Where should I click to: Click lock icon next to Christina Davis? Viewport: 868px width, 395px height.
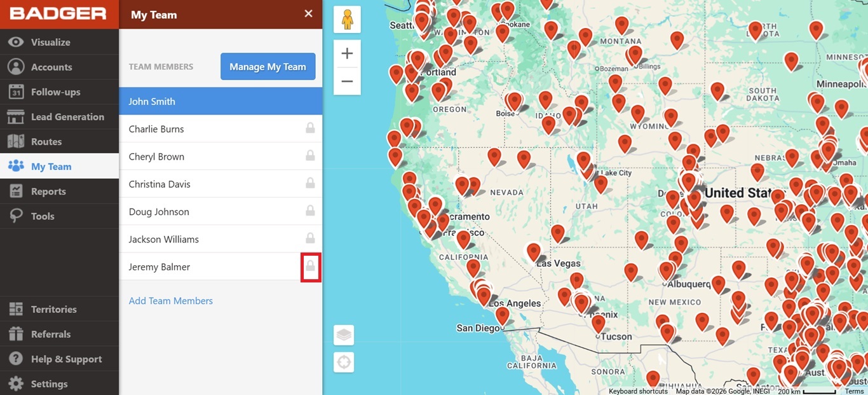tap(310, 183)
